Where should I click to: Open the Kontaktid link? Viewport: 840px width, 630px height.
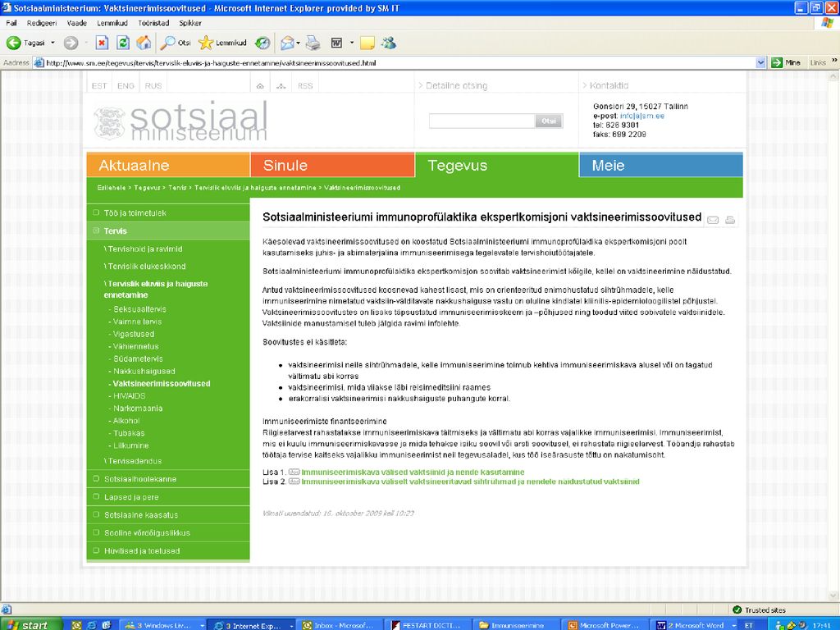(x=609, y=85)
